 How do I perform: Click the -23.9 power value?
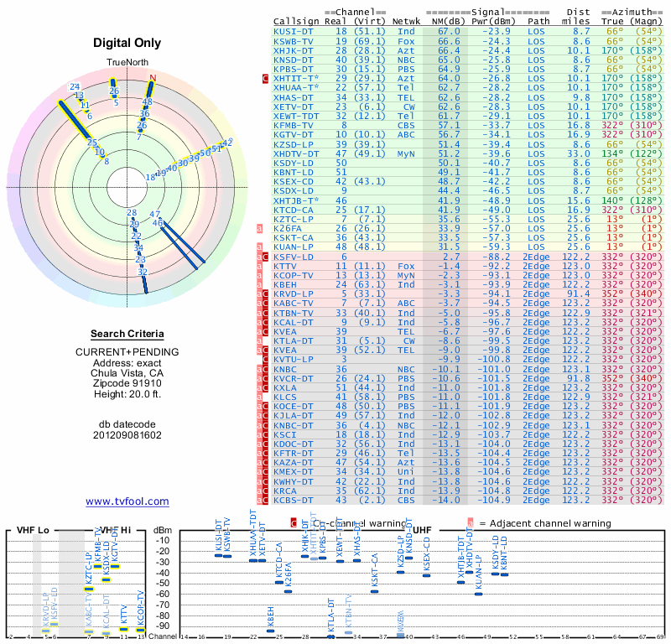[497, 32]
